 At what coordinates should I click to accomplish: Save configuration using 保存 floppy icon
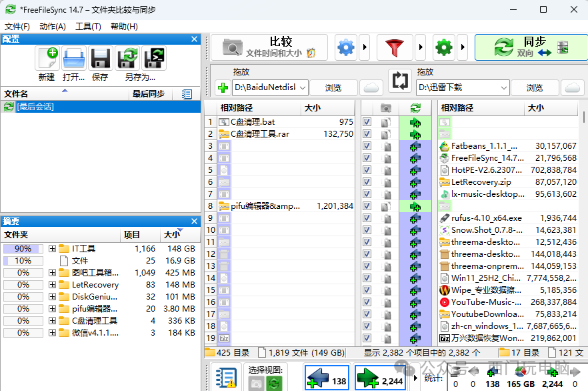coord(100,58)
